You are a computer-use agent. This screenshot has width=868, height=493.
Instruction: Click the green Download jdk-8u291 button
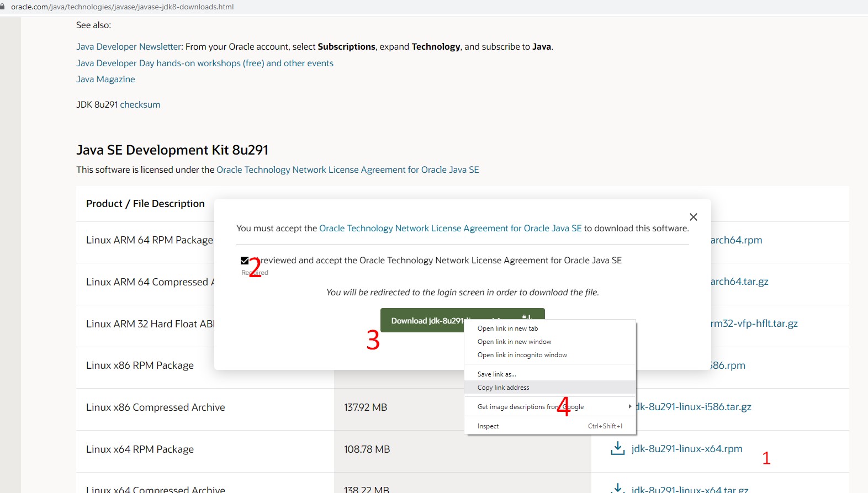coord(462,320)
